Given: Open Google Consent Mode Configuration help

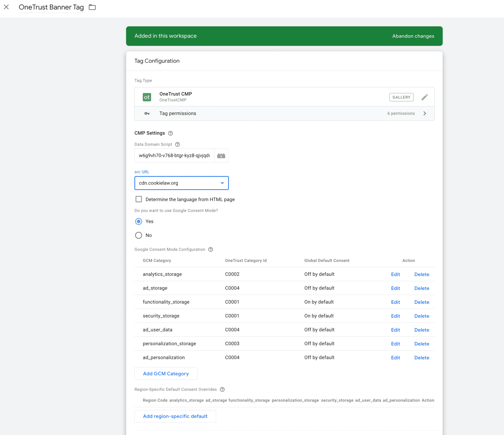Looking at the screenshot, I should pos(210,249).
